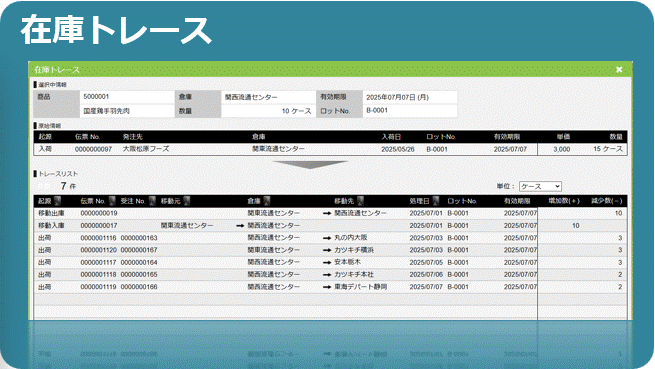
Task: Open the filter icon beside 受注 No. header
Action: click(x=152, y=201)
